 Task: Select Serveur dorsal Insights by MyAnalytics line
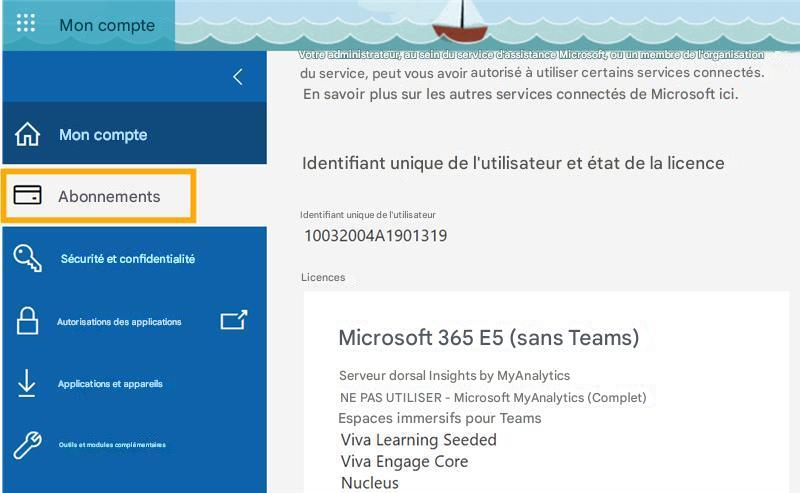[455, 376]
